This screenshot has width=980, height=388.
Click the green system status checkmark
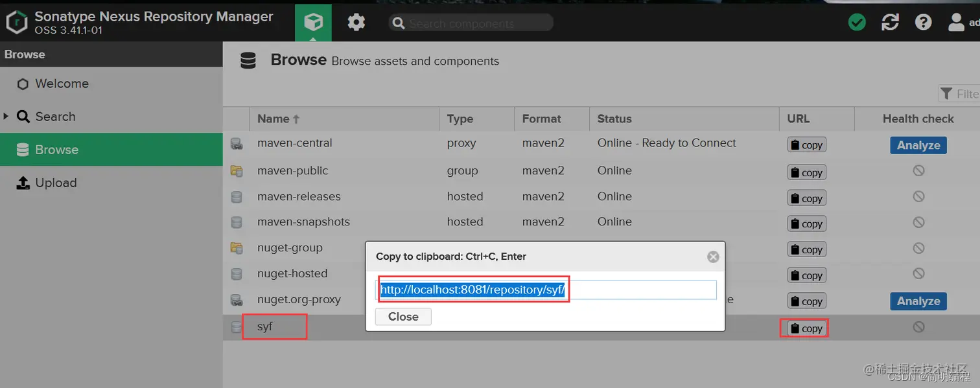pyautogui.click(x=857, y=23)
